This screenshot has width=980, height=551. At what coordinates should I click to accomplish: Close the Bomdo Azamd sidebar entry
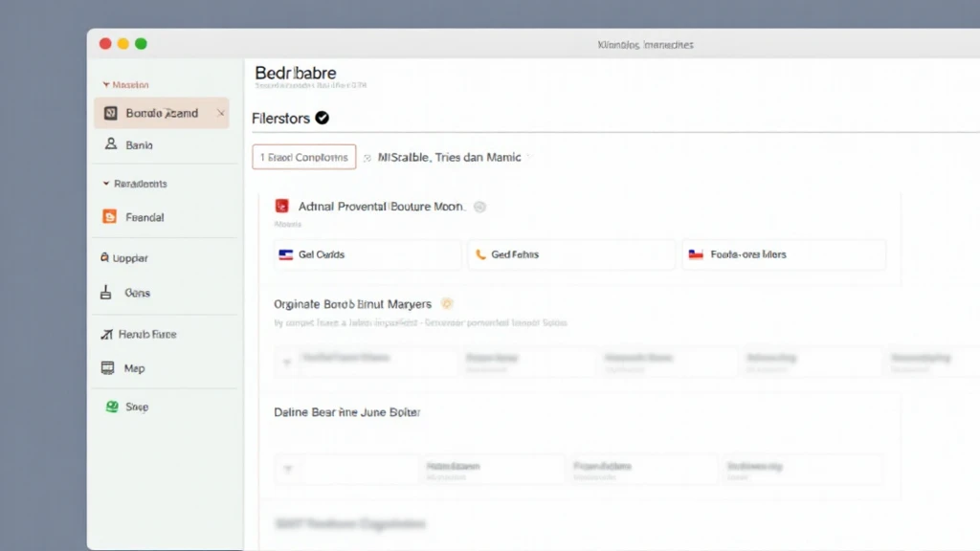221,113
